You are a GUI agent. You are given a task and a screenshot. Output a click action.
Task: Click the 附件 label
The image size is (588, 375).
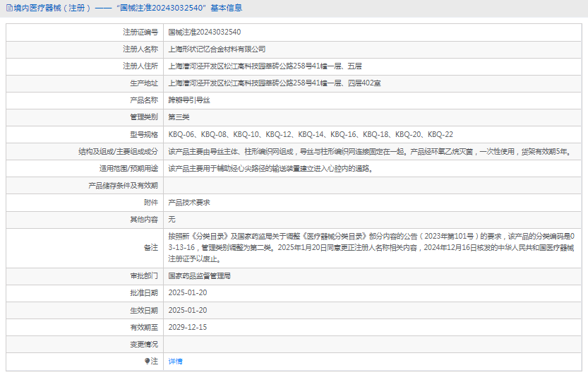[151, 203]
